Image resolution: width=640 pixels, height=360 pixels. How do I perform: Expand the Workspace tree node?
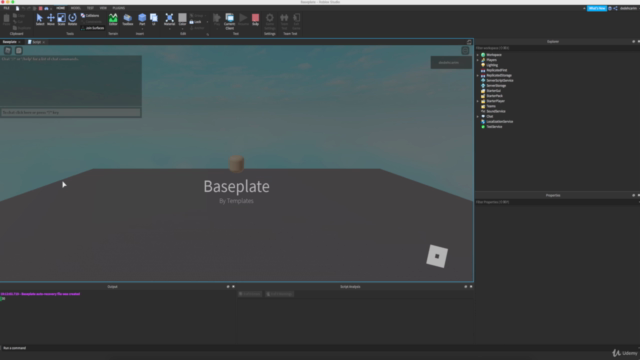click(478, 55)
